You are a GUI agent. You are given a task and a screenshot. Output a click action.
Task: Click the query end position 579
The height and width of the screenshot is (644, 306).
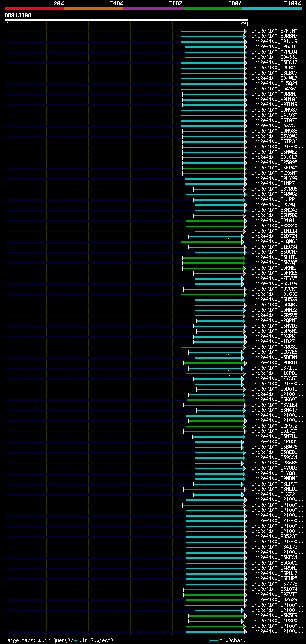[x=241, y=23]
